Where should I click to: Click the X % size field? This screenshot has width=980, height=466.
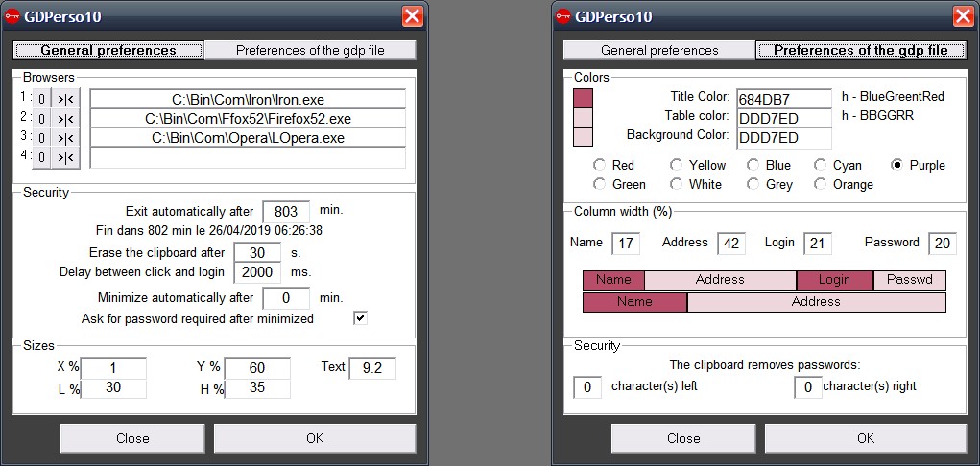(113, 368)
